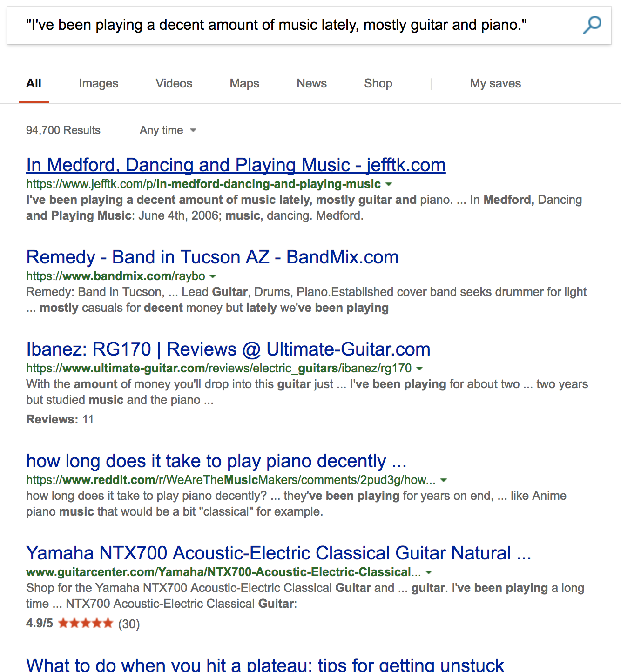Open Remedy Band in Tucson BandMix result
621x672 pixels.
(212, 257)
